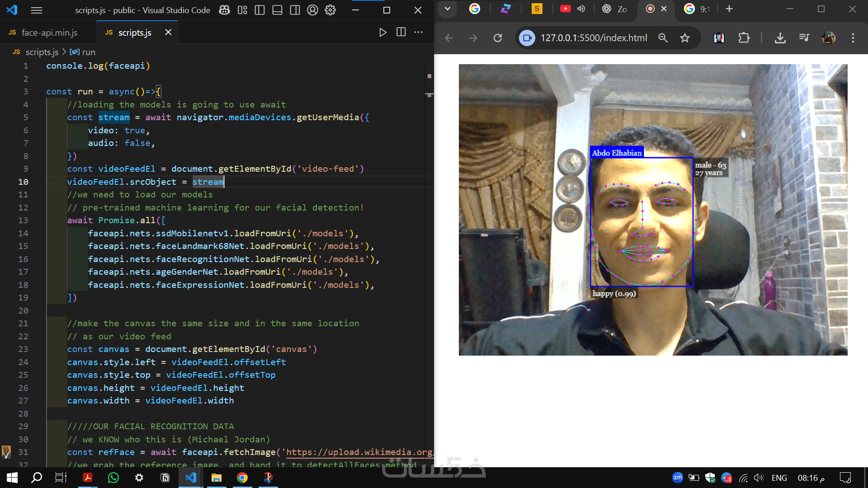Open the Manage gear settings icon
This screenshot has width=868, height=488.
(330, 10)
